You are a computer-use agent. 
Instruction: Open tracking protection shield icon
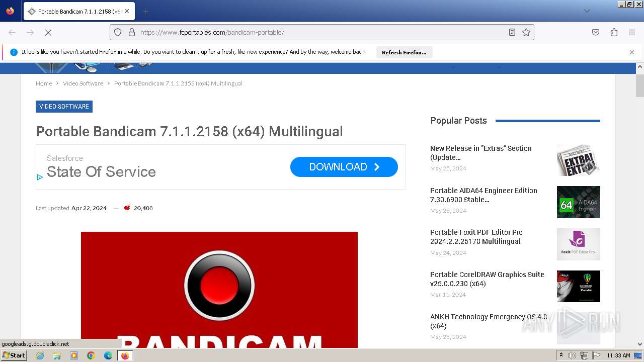point(118,32)
